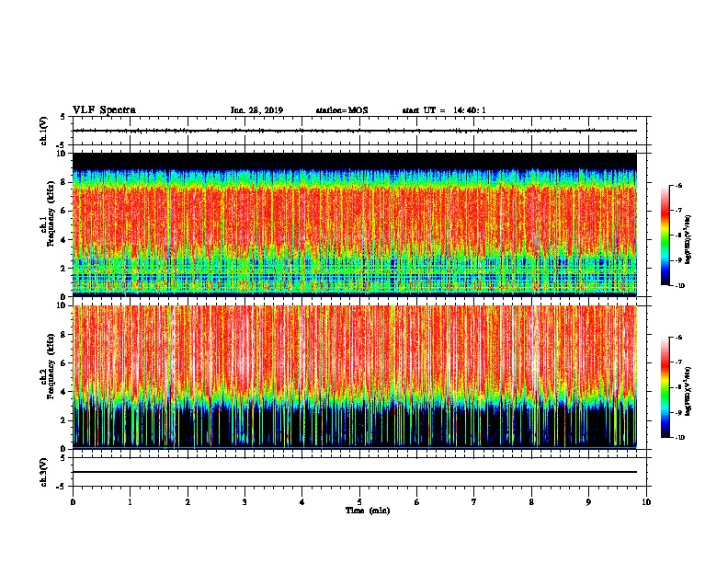Click the "-10" tick on ch.1 color bar
The height and width of the screenshot is (563, 728).
click(x=679, y=285)
